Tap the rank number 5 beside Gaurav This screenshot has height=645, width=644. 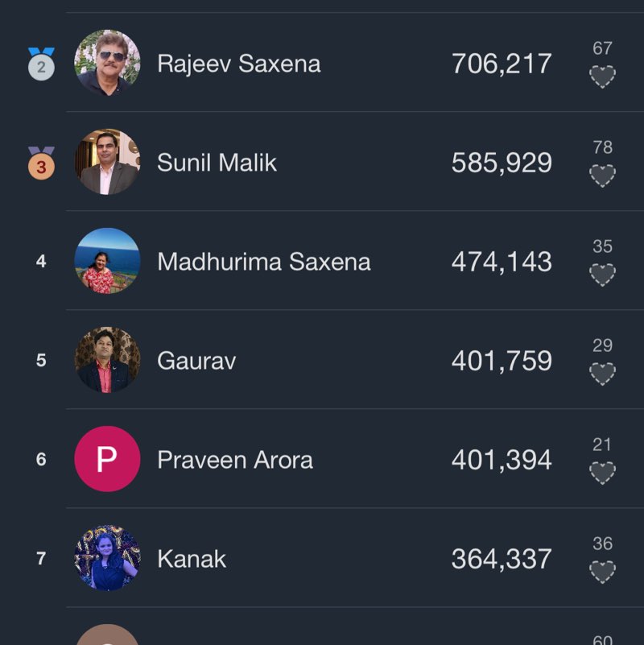(x=41, y=360)
